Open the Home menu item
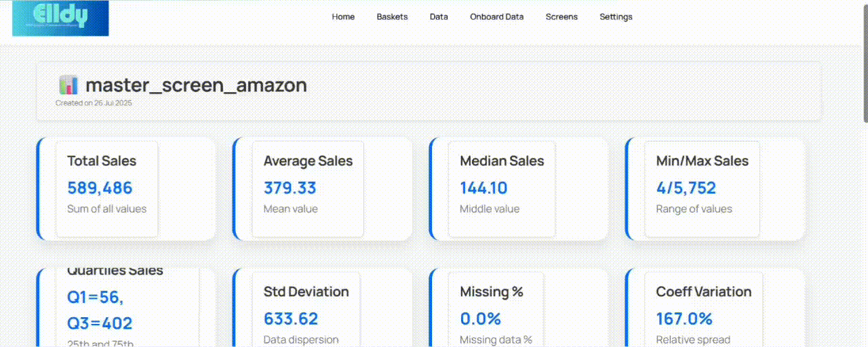 point(343,17)
